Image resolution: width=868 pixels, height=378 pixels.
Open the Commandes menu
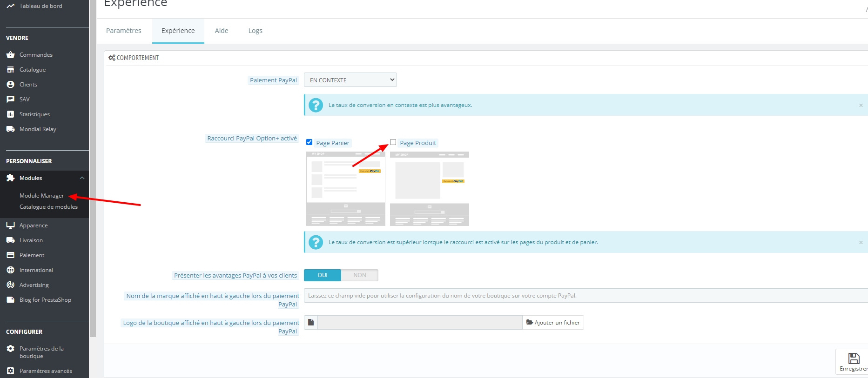(36, 55)
